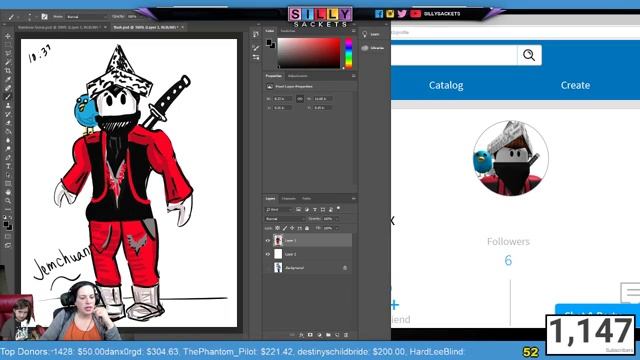Switch to the first document tab
The width and height of the screenshot is (640, 360).
61,27
